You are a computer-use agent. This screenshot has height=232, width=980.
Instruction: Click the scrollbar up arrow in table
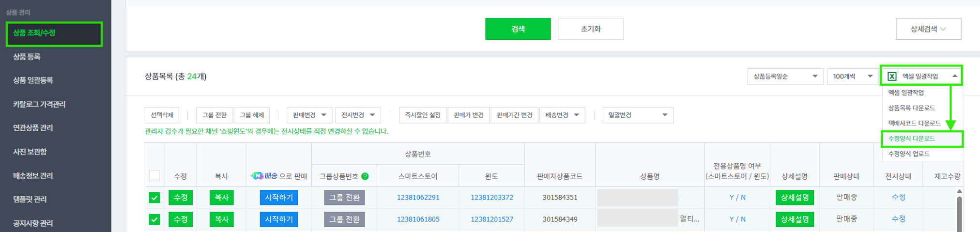pyautogui.click(x=959, y=192)
